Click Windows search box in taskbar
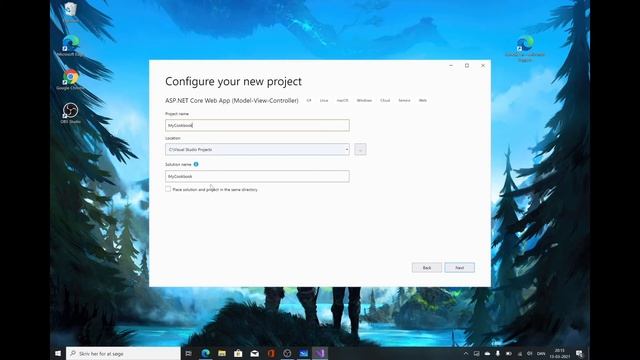Screen dimensions: 640x360 (x=123, y=353)
